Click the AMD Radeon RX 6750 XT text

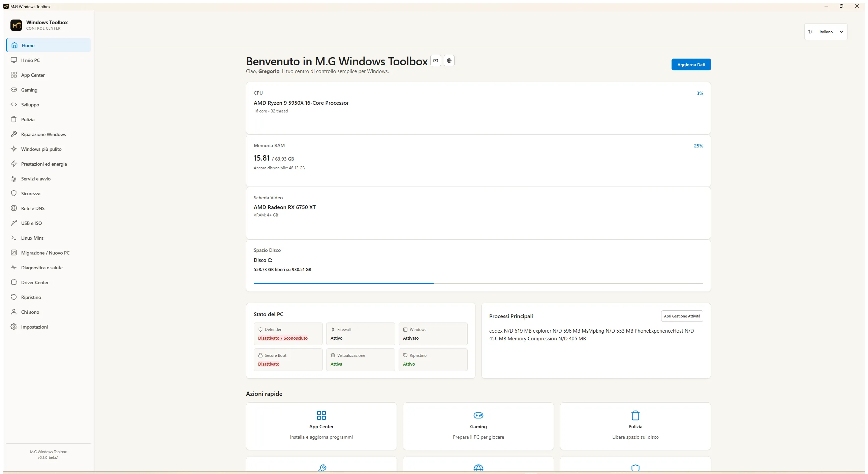tap(285, 207)
